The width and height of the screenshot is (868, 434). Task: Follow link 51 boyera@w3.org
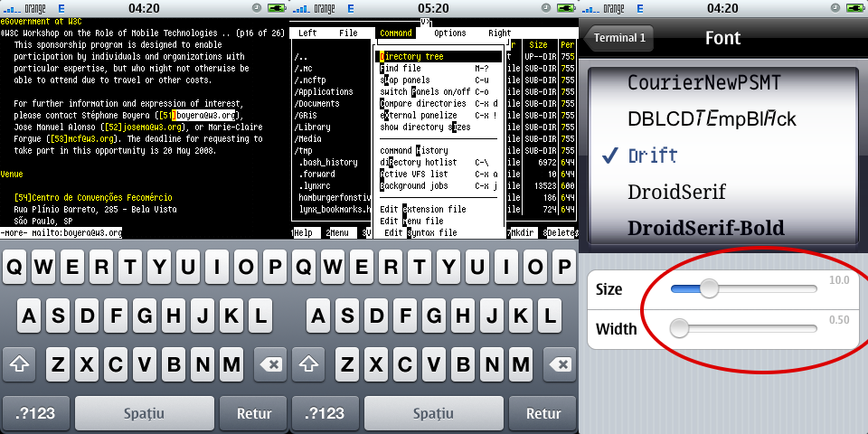(x=198, y=115)
